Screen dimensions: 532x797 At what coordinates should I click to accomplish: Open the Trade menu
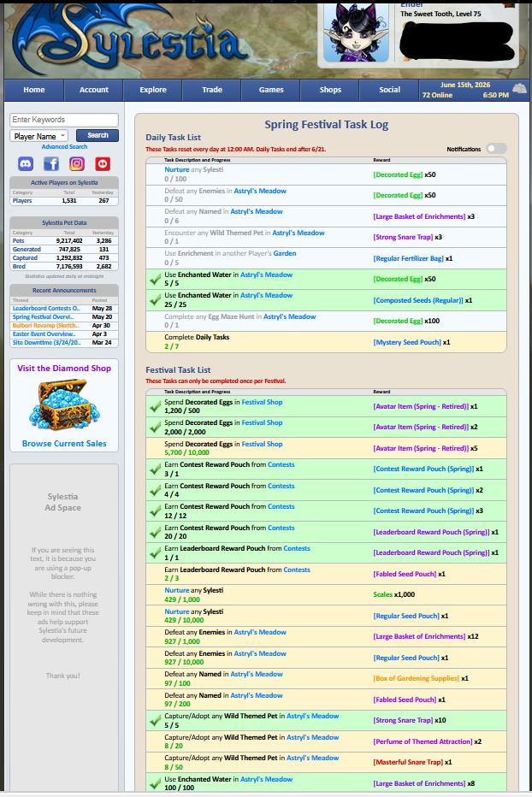coord(212,90)
